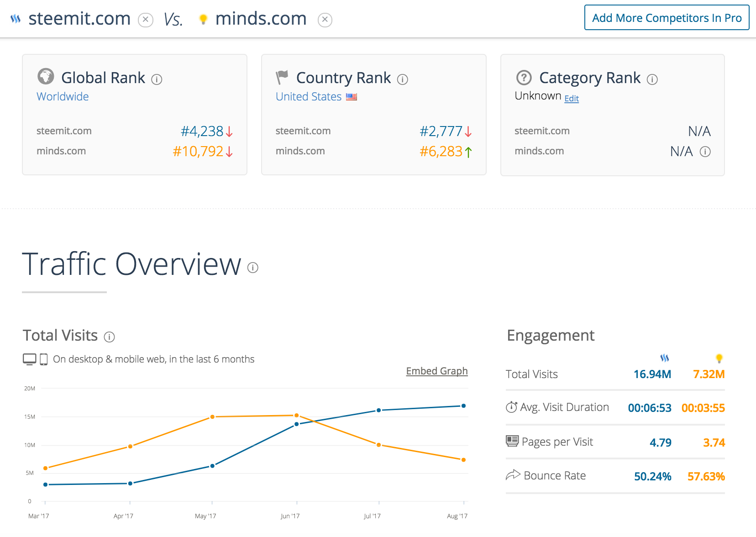Click the flag icon beside Country Rank
Viewport: 756px width, 537px height.
click(282, 77)
